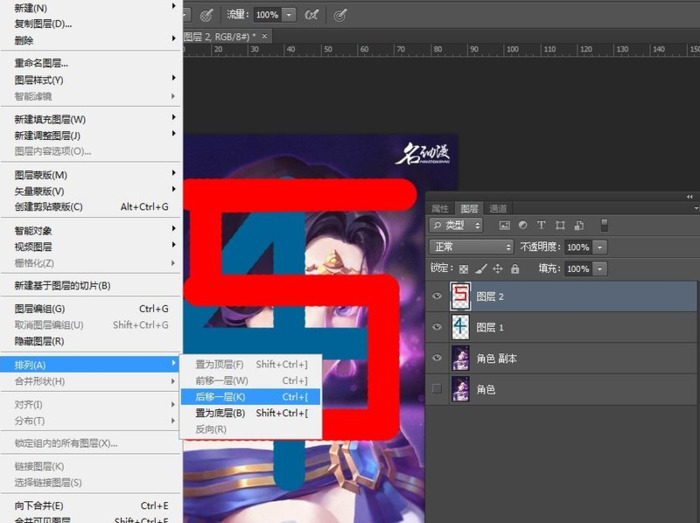Hide 图层 1 using its eye icon
This screenshot has height=523, width=700.
pyautogui.click(x=436, y=327)
